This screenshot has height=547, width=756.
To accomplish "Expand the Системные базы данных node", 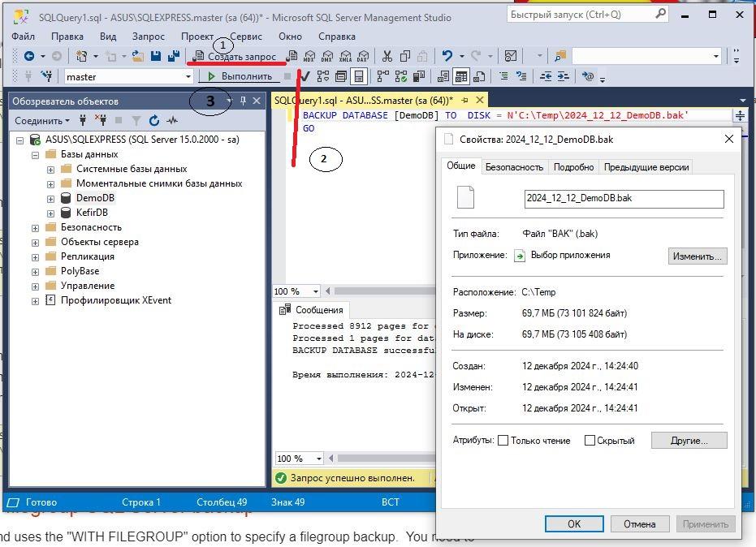I will (x=50, y=170).
